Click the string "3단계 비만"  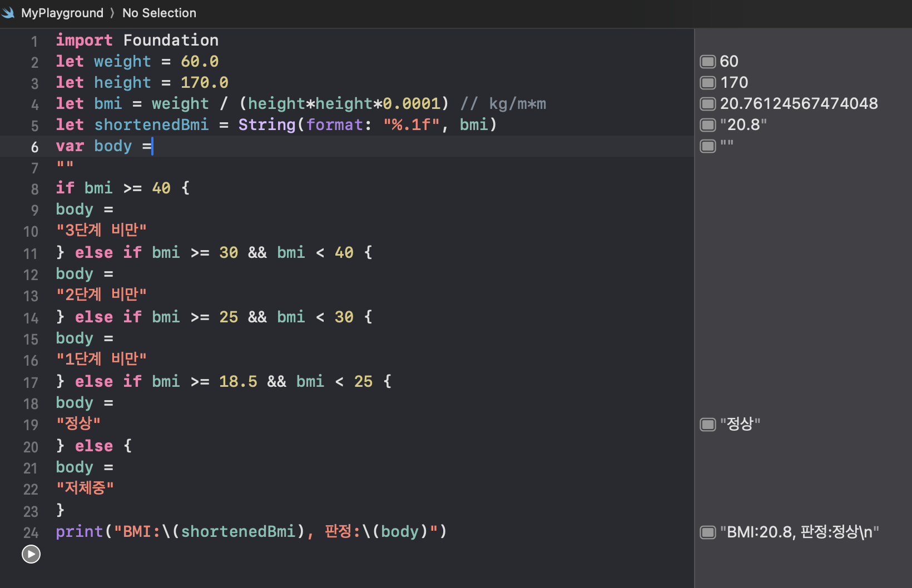click(x=101, y=230)
